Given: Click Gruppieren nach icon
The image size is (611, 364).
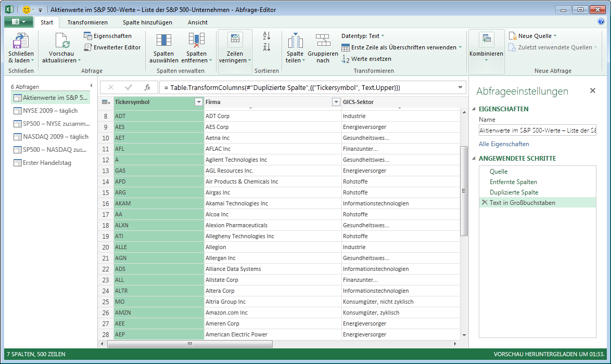Looking at the screenshot, I should [x=323, y=41].
